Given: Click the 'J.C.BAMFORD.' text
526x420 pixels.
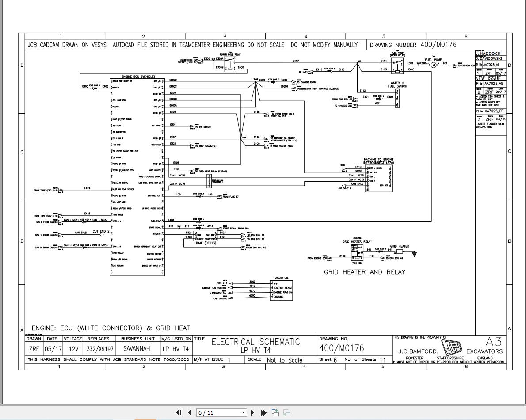Looking at the screenshot, I should pos(418,351).
